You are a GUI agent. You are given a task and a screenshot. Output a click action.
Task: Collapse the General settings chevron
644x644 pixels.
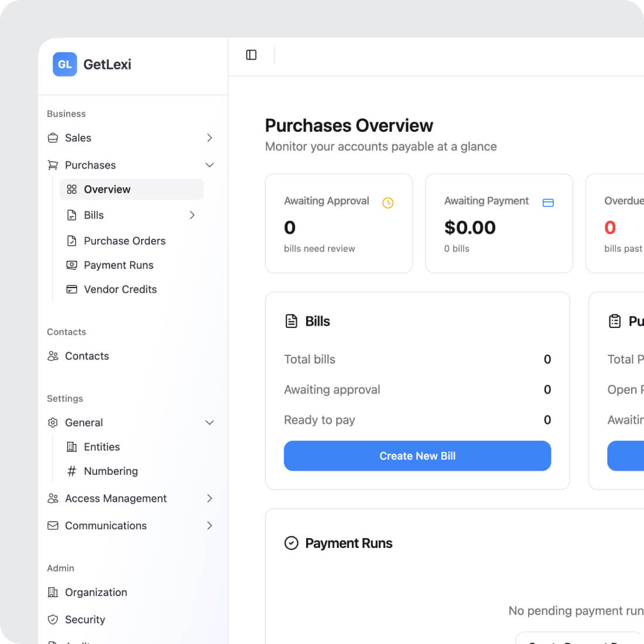tap(210, 423)
